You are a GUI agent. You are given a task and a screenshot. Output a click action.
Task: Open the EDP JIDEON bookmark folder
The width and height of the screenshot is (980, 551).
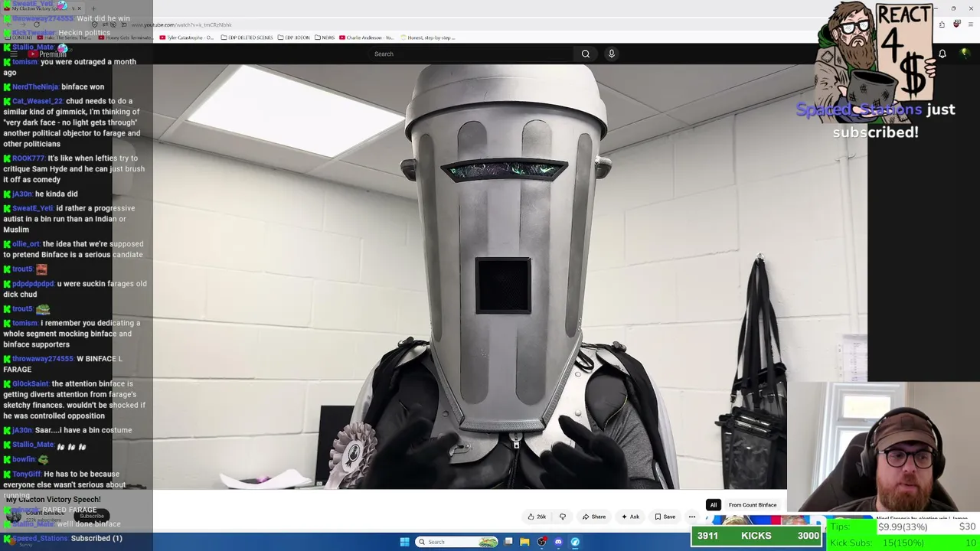point(294,37)
